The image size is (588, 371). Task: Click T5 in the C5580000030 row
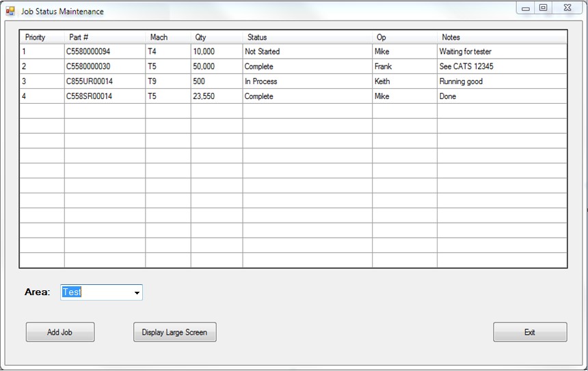pyautogui.click(x=168, y=66)
